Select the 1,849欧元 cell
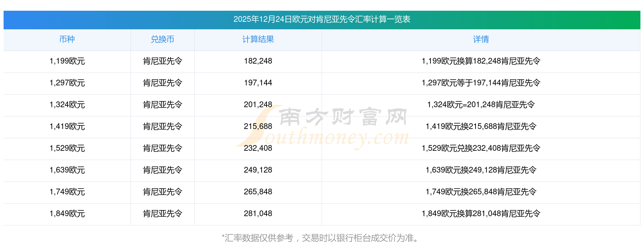644x249 pixels. coord(67,214)
